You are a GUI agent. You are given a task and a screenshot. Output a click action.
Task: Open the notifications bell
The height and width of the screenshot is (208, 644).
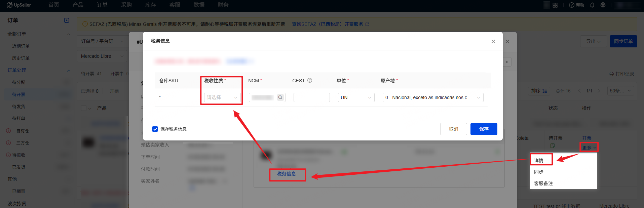point(592,5)
